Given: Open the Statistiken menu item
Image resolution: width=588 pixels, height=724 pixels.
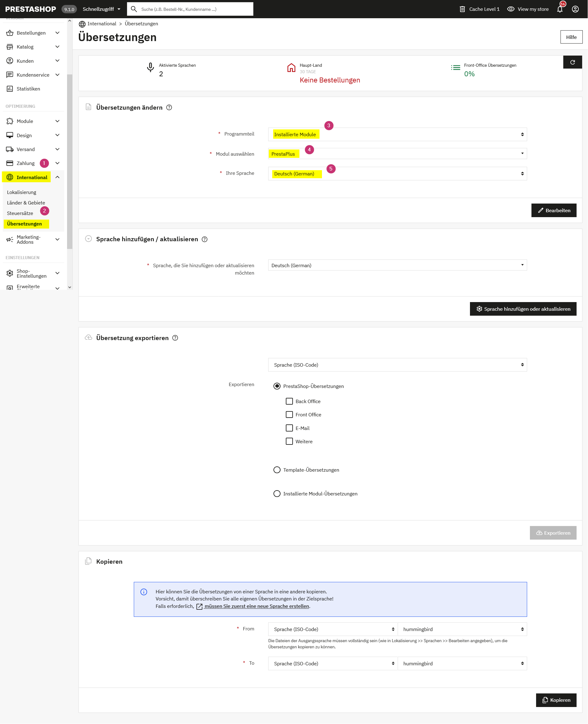Looking at the screenshot, I should click(28, 89).
